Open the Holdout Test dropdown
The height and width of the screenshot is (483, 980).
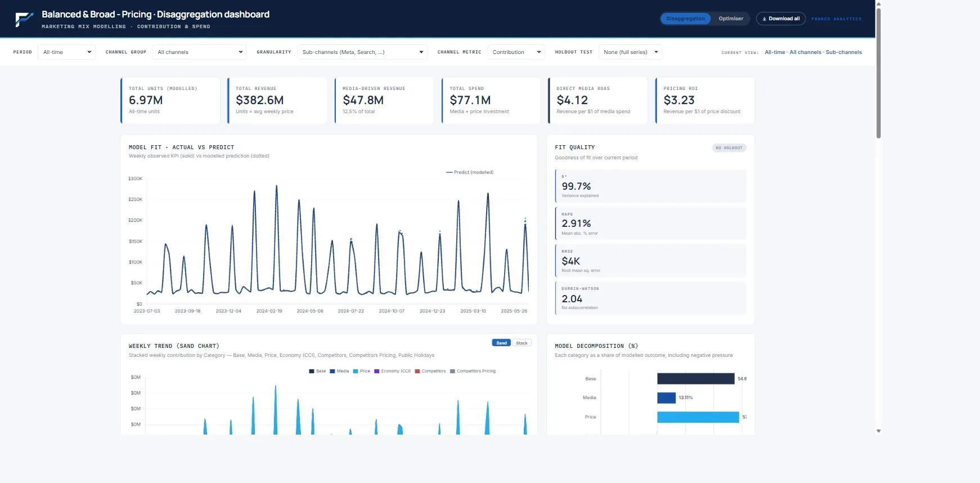630,52
